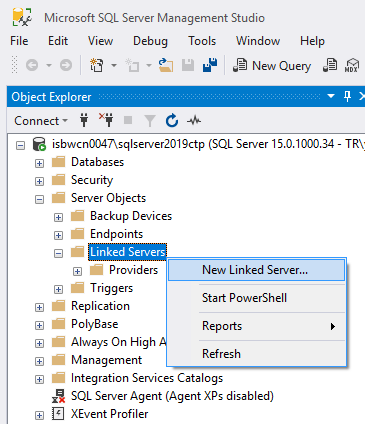The image size is (365, 424).
Task: Open the File menu
Action: tap(19, 41)
